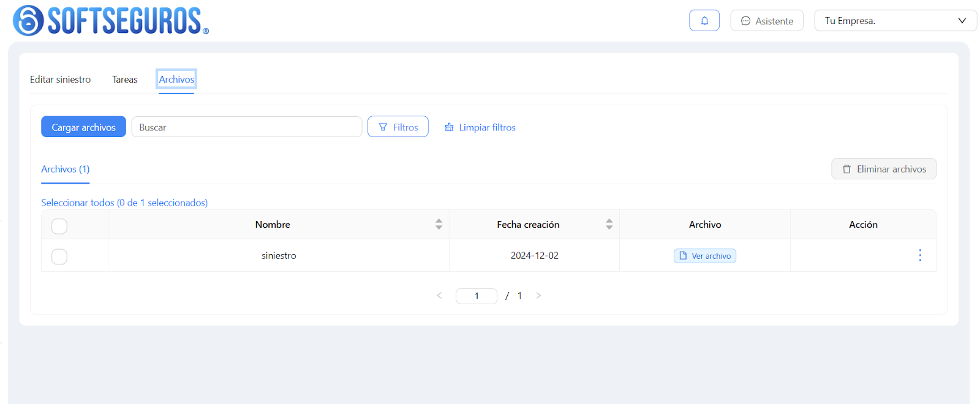Open the Filtros panel

coord(398,127)
